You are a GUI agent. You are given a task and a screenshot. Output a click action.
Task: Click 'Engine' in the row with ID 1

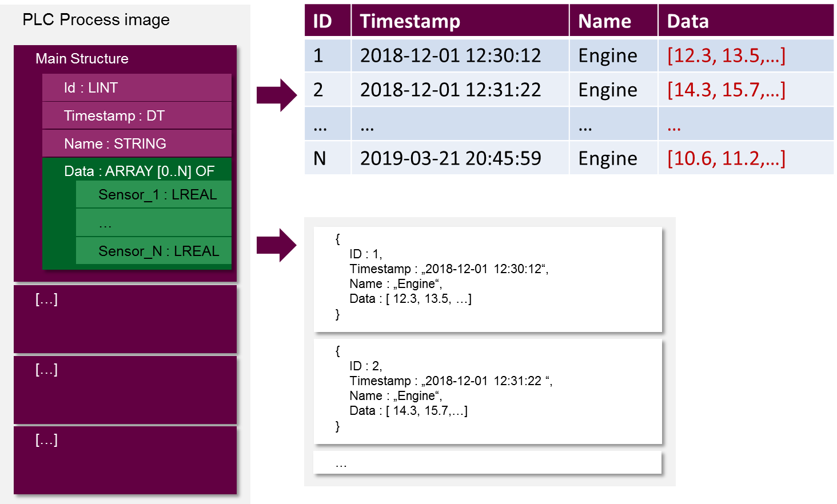(613, 55)
